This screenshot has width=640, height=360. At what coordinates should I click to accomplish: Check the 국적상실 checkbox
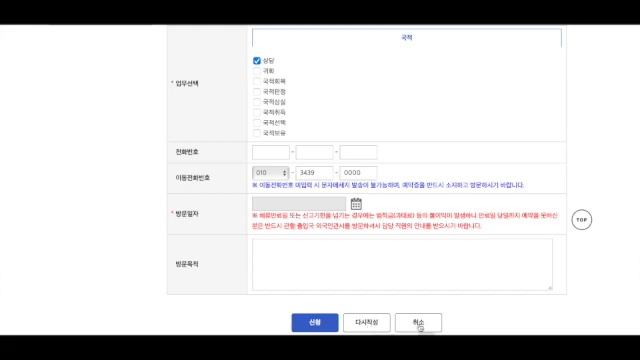tap(257, 102)
